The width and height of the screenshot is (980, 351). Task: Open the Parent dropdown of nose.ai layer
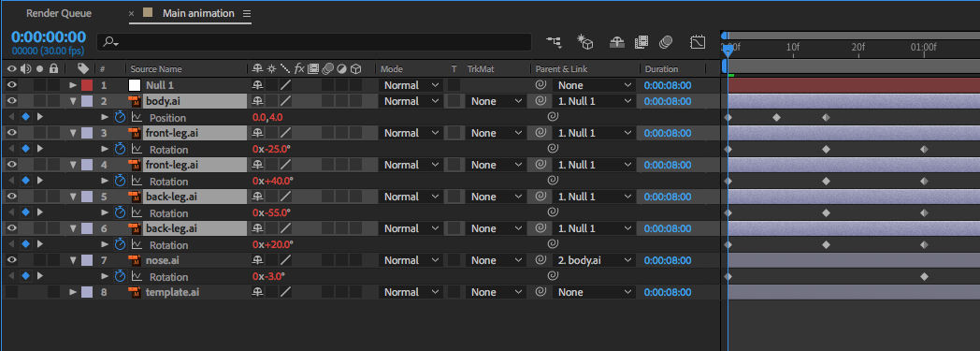pyautogui.click(x=594, y=260)
